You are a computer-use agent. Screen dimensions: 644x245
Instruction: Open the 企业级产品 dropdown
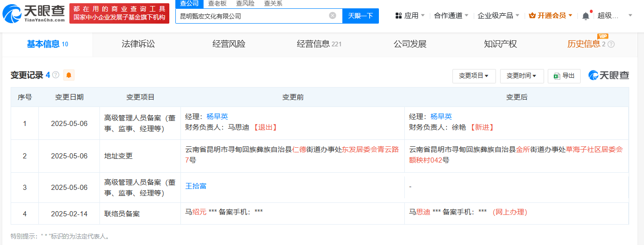[498, 16]
